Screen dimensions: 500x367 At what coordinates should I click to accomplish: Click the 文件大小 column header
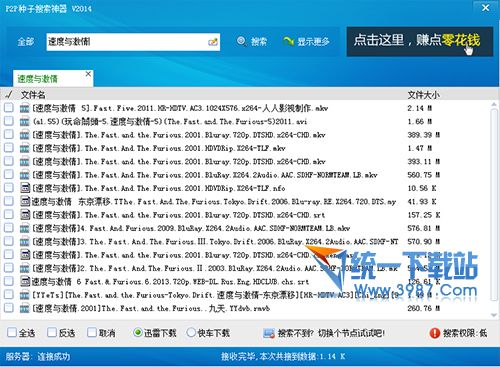pos(423,95)
